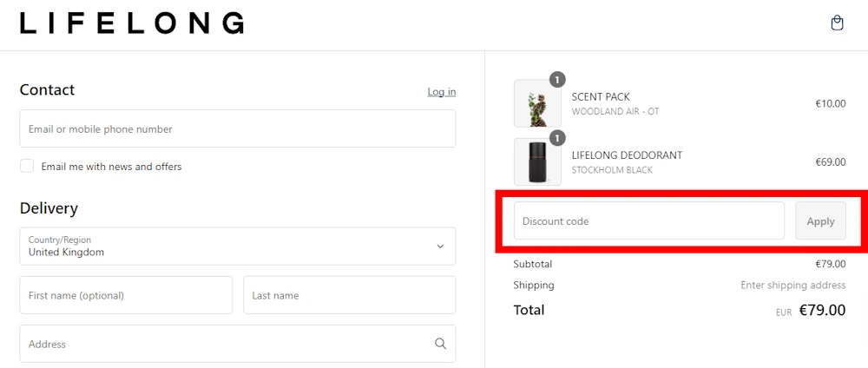This screenshot has height=368, width=868.
Task: Click the Address input field
Action: coord(238,344)
